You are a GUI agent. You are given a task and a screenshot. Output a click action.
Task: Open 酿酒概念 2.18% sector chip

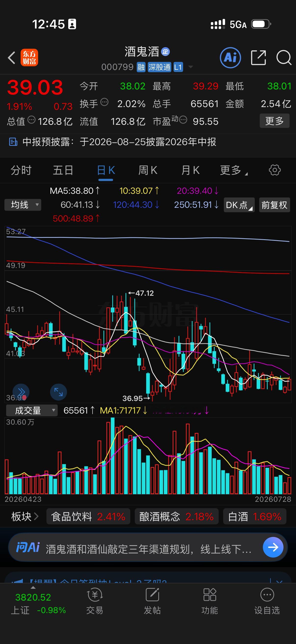(x=177, y=516)
